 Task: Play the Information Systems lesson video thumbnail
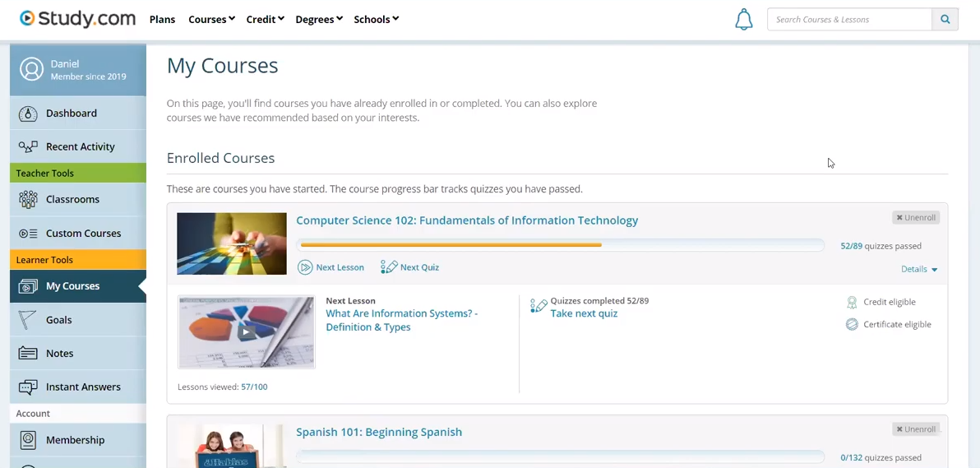[247, 332]
